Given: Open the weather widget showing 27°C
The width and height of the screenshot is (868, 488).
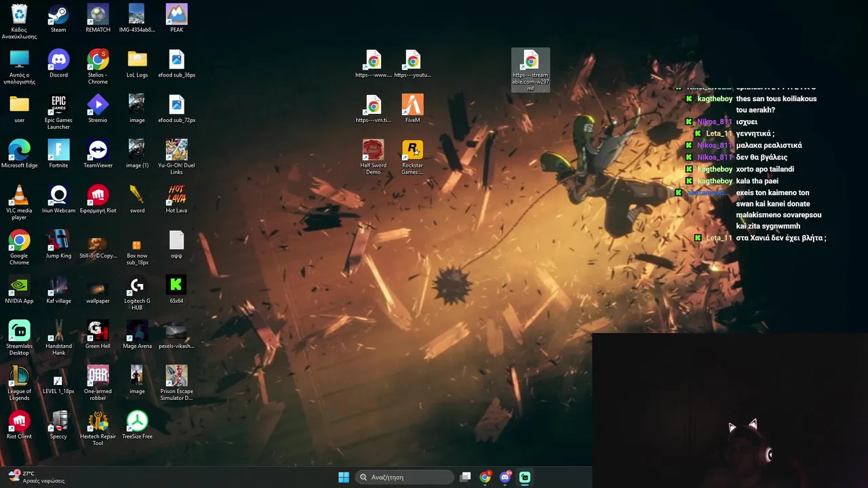Looking at the screenshot, I should point(37,476).
